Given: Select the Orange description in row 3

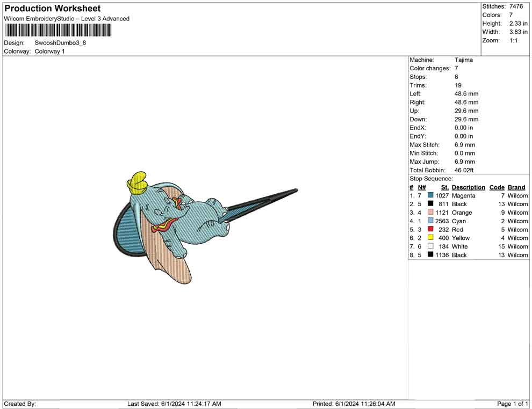Looking at the screenshot, I should coord(462,213).
